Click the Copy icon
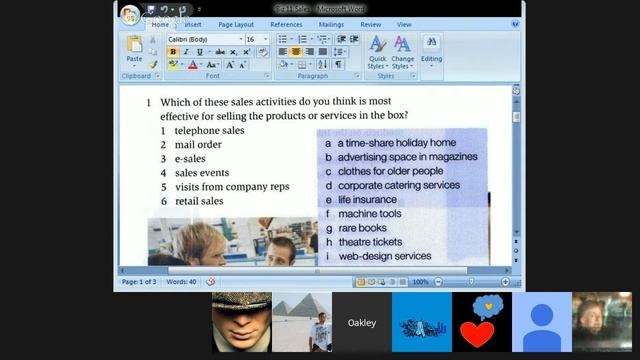Viewport: 640px width, 360px height. pos(153,52)
